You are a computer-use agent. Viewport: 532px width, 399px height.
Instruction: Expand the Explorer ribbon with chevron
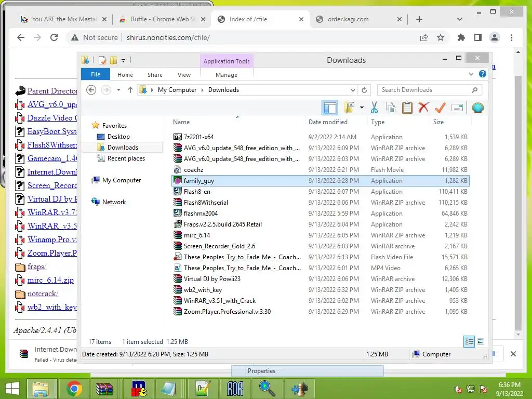point(471,74)
